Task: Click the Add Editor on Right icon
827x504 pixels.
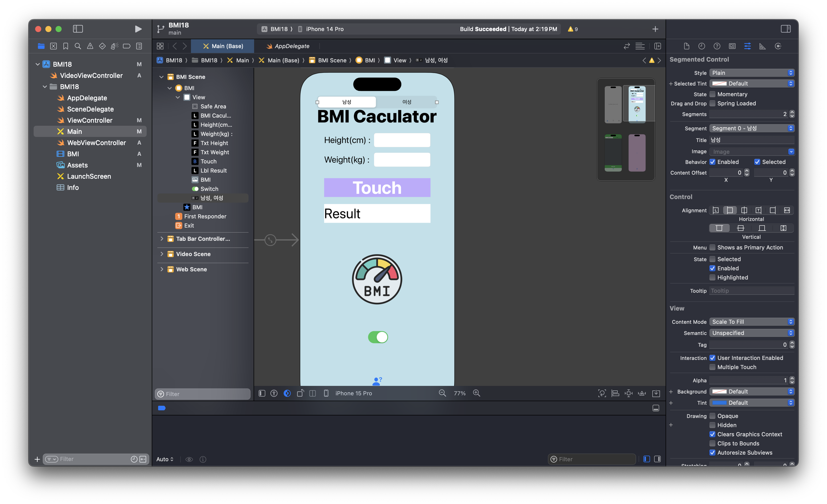Action: point(657,46)
